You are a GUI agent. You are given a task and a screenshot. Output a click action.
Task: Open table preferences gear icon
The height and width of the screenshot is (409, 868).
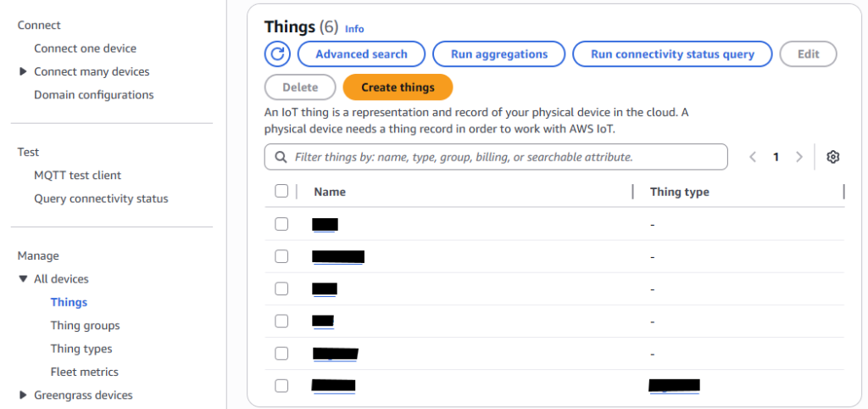[x=832, y=157]
